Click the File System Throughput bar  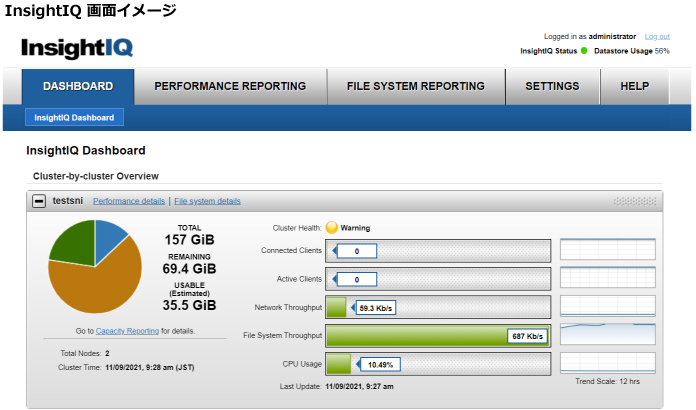click(438, 336)
